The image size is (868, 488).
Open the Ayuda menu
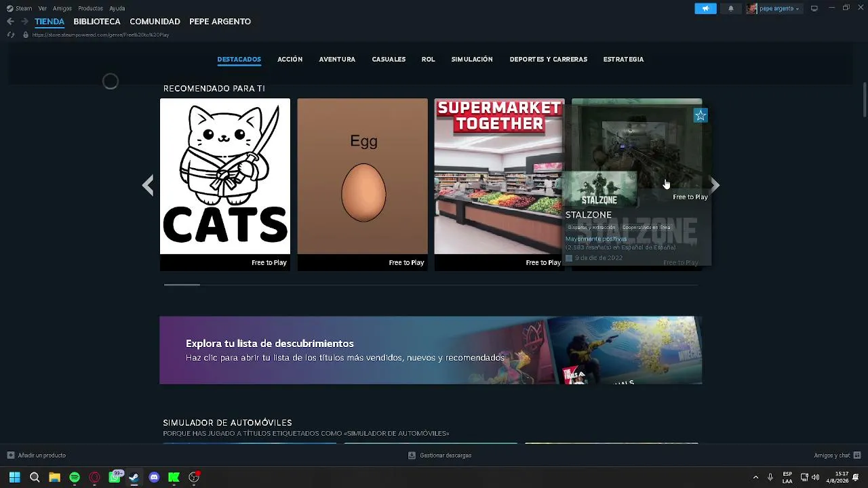click(117, 9)
